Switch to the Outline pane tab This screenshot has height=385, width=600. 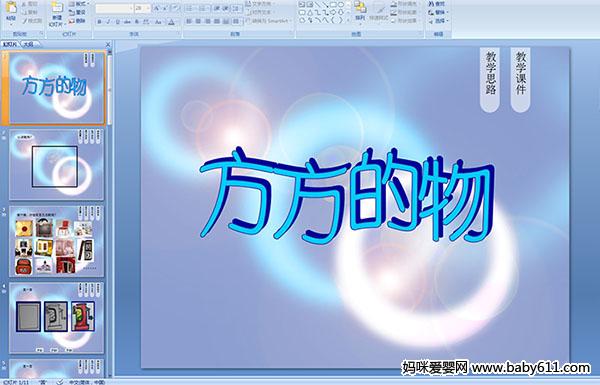point(28,44)
